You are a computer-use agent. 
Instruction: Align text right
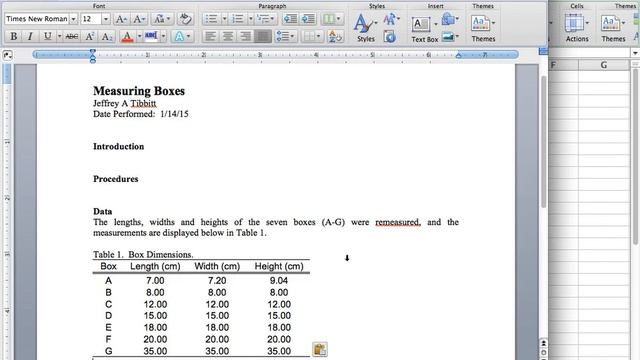coord(245,37)
